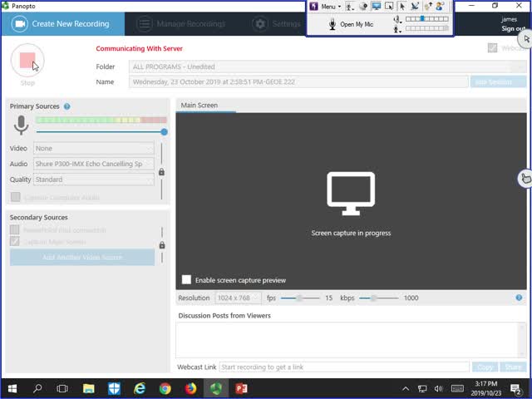Launch Firefox from the taskbar
Viewport: 532px width, 399px height.
[x=190, y=388]
